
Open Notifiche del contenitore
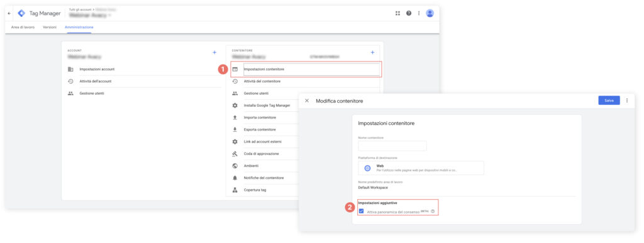tap(264, 178)
